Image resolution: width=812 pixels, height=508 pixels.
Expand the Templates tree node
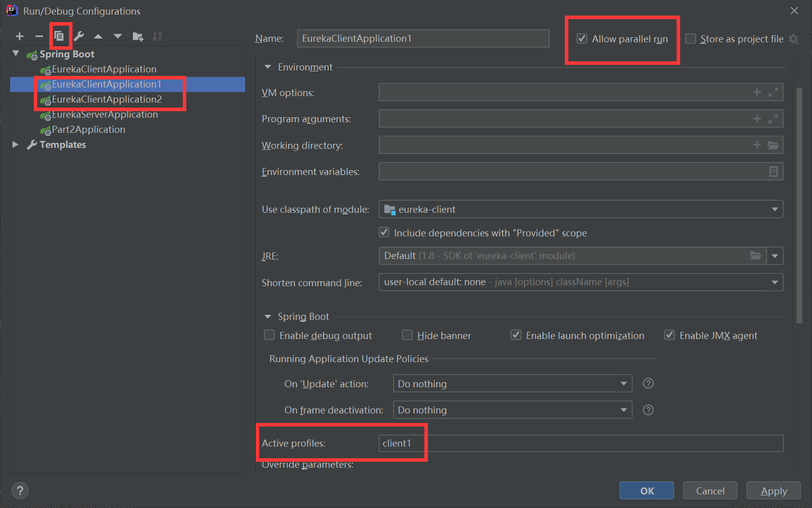click(x=16, y=144)
